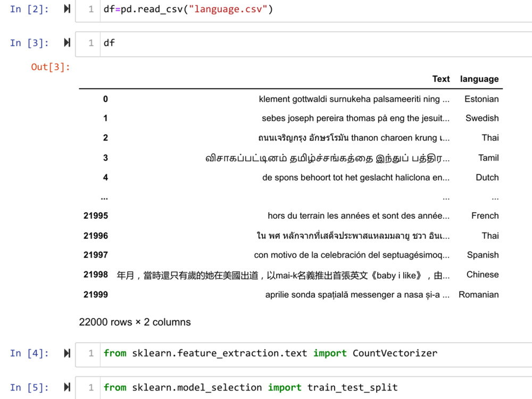Click the 'Tamil' language cell

click(488, 158)
